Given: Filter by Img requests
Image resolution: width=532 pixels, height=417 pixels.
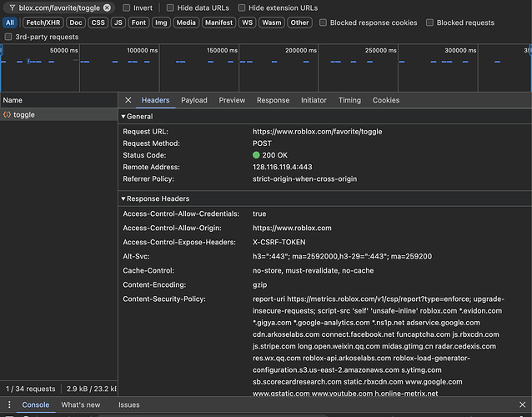Looking at the screenshot, I should [161, 23].
